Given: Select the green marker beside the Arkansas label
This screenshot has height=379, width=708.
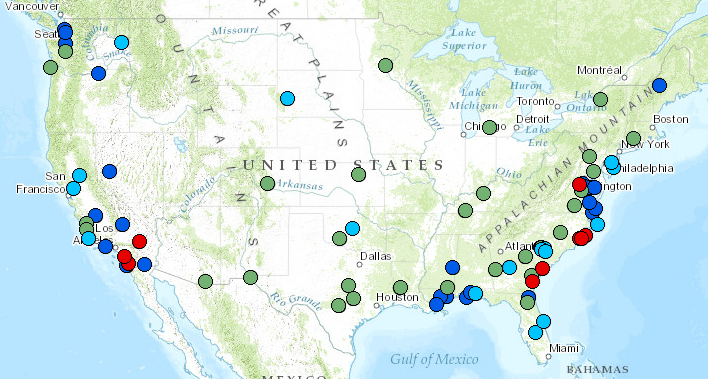Looking at the screenshot, I should pos(267,183).
